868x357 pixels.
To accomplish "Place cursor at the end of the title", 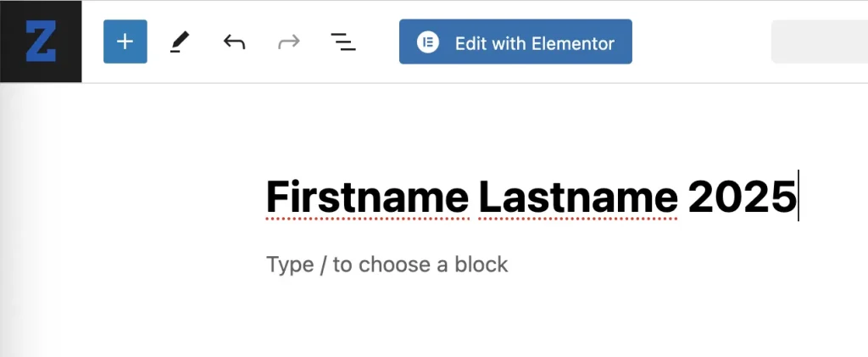I will 797,198.
